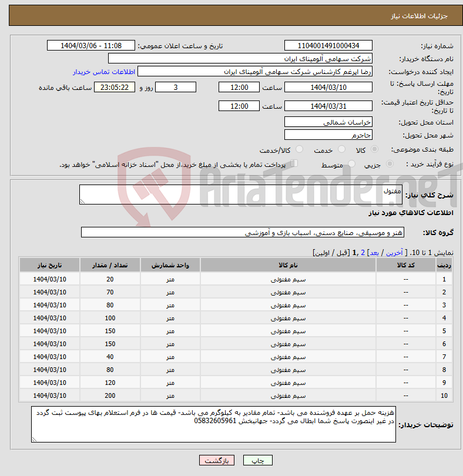Viewport: 463px width, 476px height.
Task: Click the delivery city جاجرم field
Action: point(328,135)
